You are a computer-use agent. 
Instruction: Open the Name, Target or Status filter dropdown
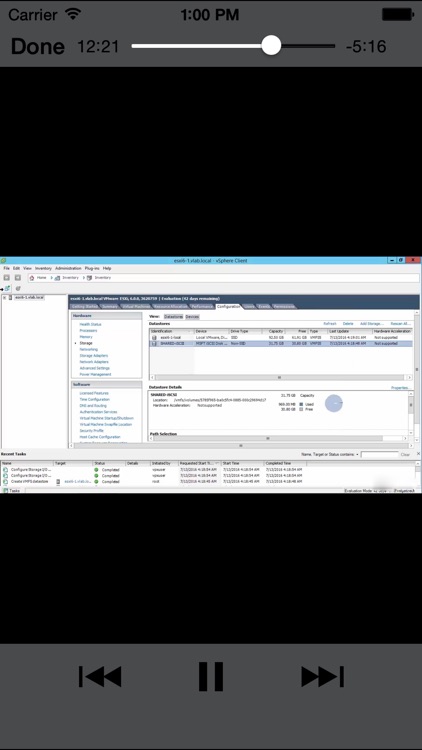pos(357,454)
